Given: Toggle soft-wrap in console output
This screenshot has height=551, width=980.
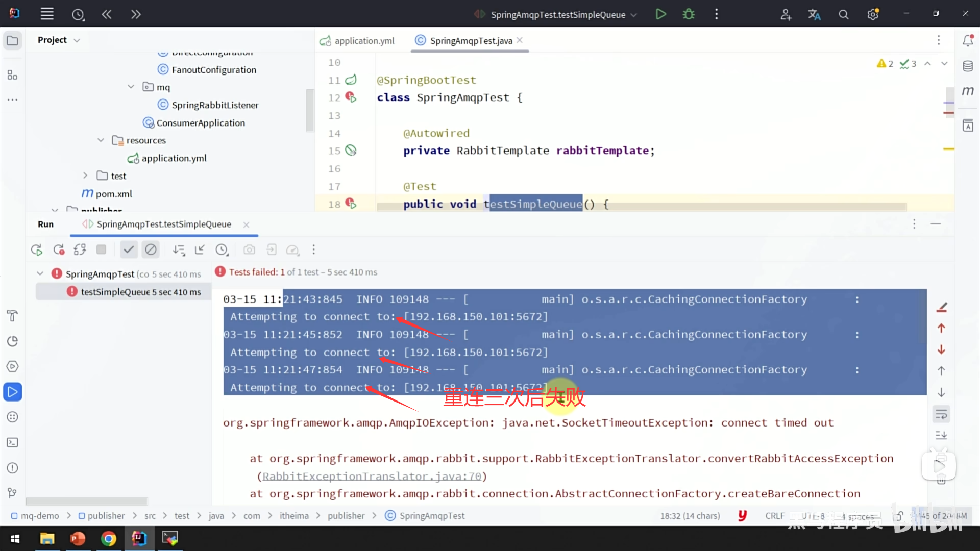Looking at the screenshot, I should pos(941,414).
